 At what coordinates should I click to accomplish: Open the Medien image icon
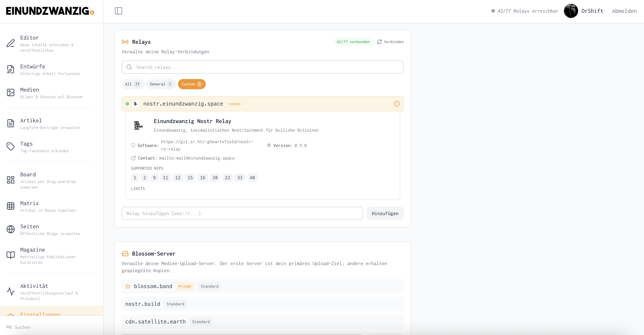(10, 92)
